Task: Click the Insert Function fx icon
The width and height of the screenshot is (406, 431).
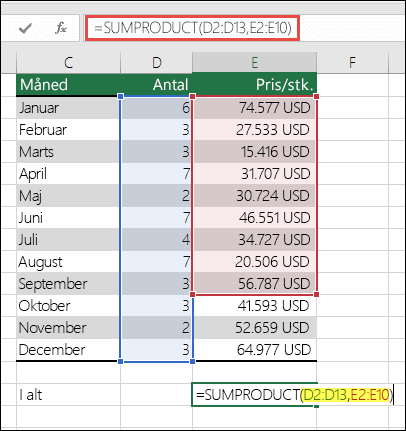Action: coord(61,28)
